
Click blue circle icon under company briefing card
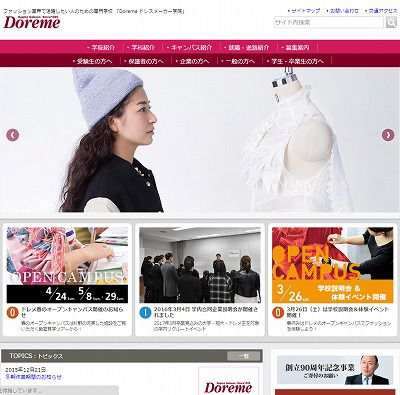pyautogui.click(x=145, y=313)
